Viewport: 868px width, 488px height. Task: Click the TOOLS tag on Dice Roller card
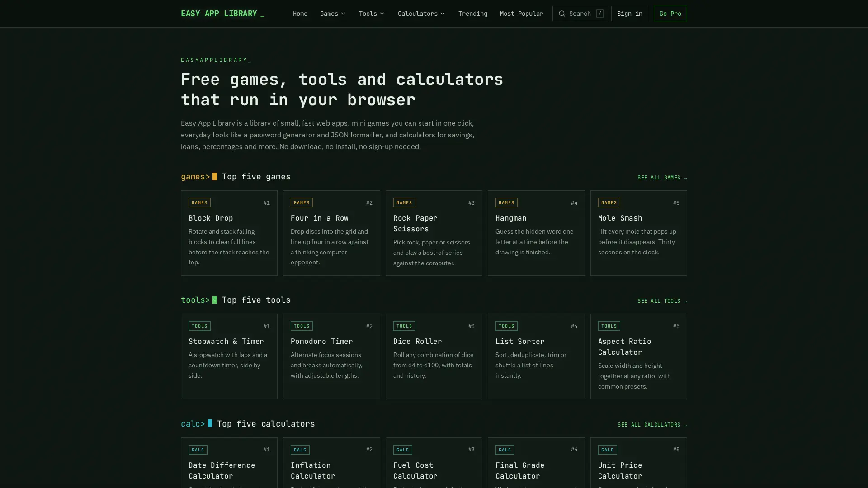[404, 326]
